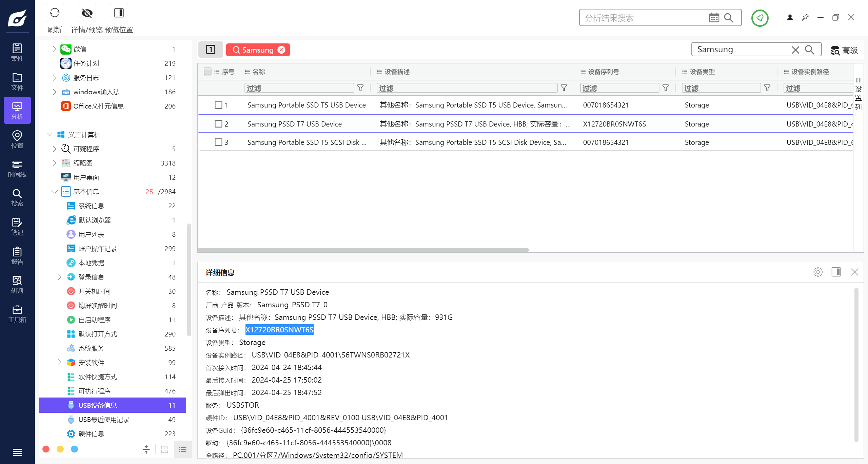868x464 pixels.
Task: Click the green shield status icon
Action: (759, 18)
